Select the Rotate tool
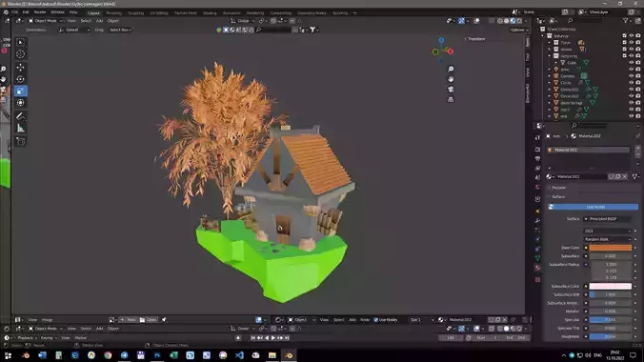The height and width of the screenshot is (362, 644). [x=21, y=79]
